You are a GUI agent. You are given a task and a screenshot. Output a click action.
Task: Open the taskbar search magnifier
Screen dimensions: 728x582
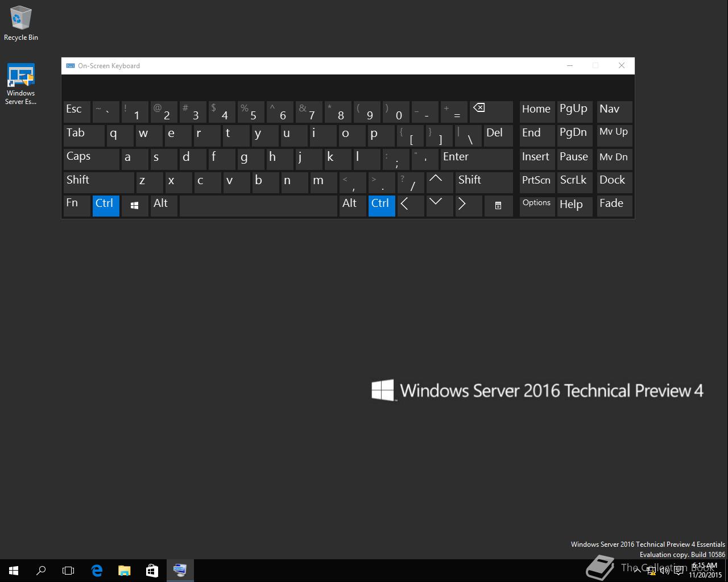tap(41, 570)
